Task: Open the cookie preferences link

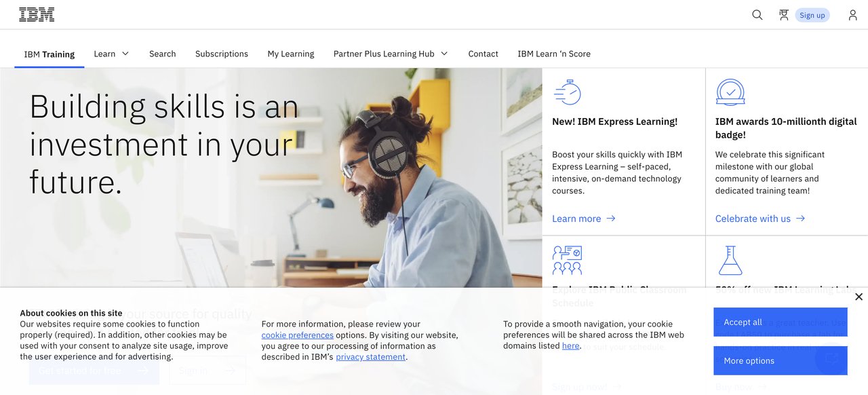Action: coord(298,335)
